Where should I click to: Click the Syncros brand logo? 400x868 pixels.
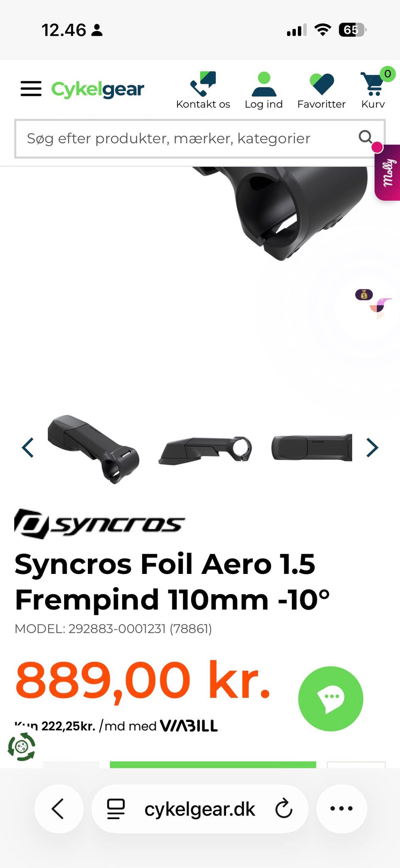coord(100,523)
